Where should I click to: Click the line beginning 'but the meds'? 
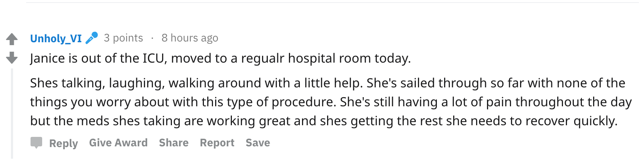click(x=323, y=121)
